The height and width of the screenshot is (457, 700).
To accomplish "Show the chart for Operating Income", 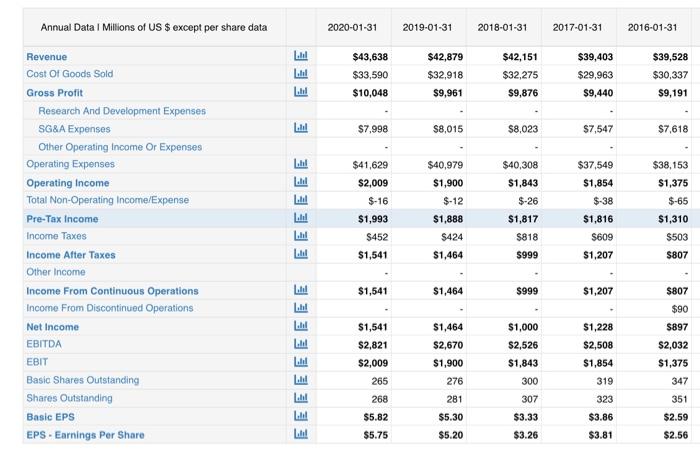I will 301,182.
